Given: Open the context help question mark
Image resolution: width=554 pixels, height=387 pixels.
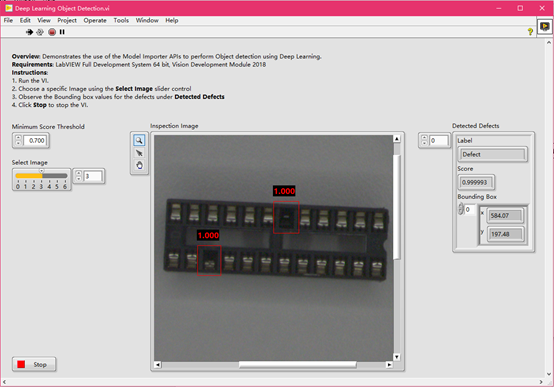Looking at the screenshot, I should [x=530, y=32].
